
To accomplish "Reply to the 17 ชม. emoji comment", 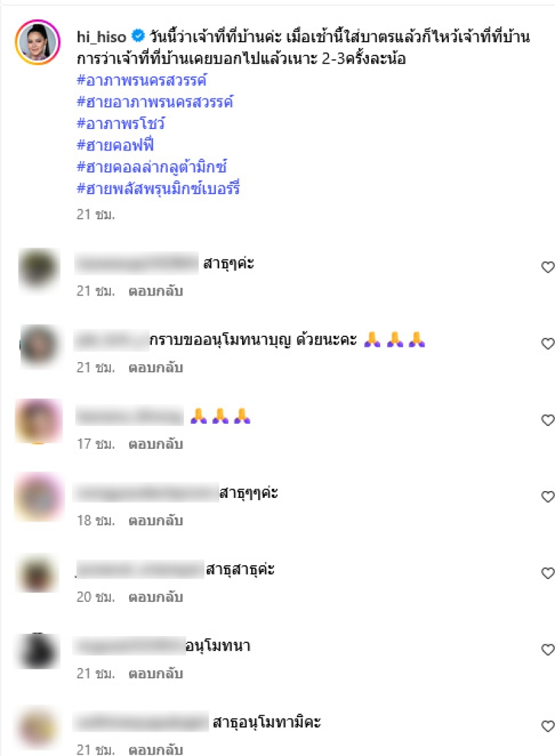I will coord(156,444).
